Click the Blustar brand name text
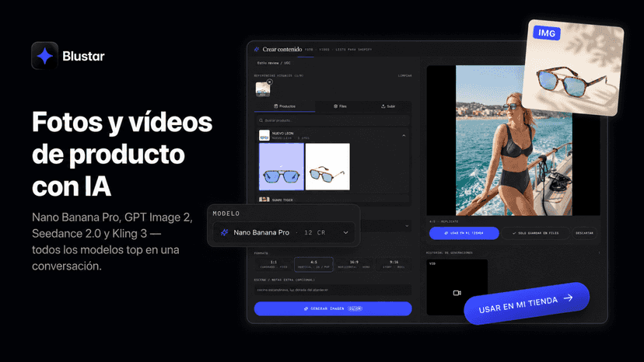The image size is (644, 362). 83,56
